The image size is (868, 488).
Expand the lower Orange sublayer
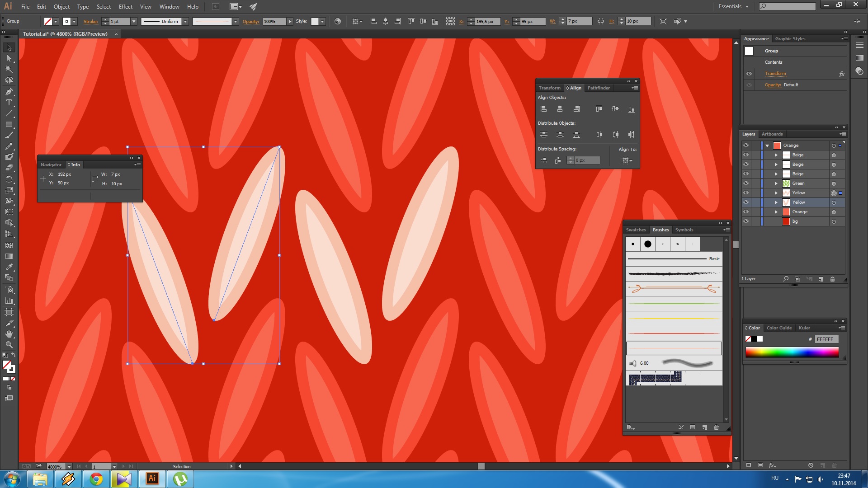[x=776, y=212]
